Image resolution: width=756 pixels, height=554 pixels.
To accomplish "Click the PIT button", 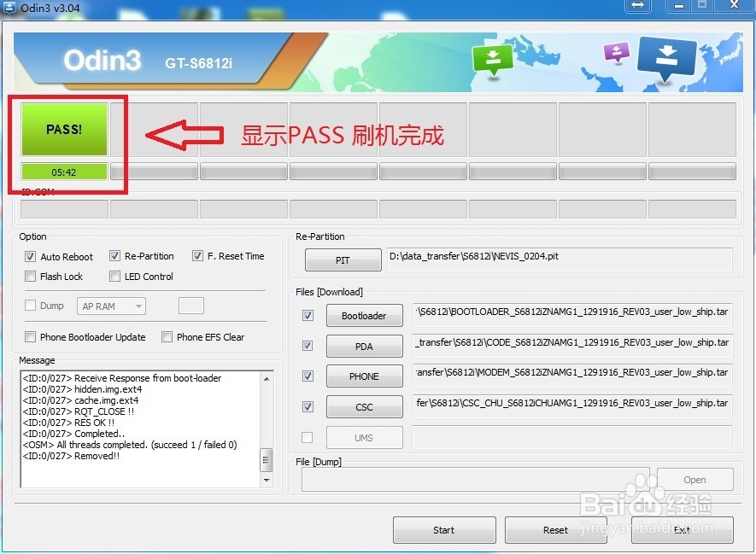I will (343, 260).
